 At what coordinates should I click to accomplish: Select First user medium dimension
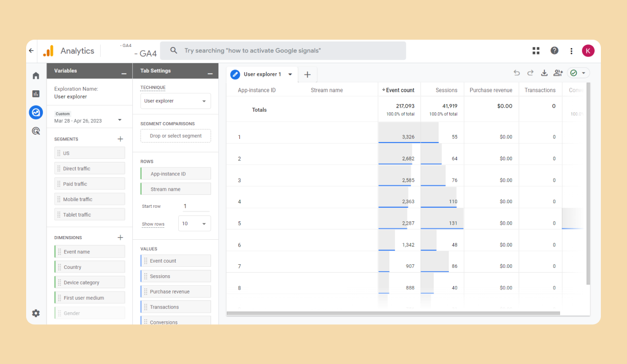(89, 298)
